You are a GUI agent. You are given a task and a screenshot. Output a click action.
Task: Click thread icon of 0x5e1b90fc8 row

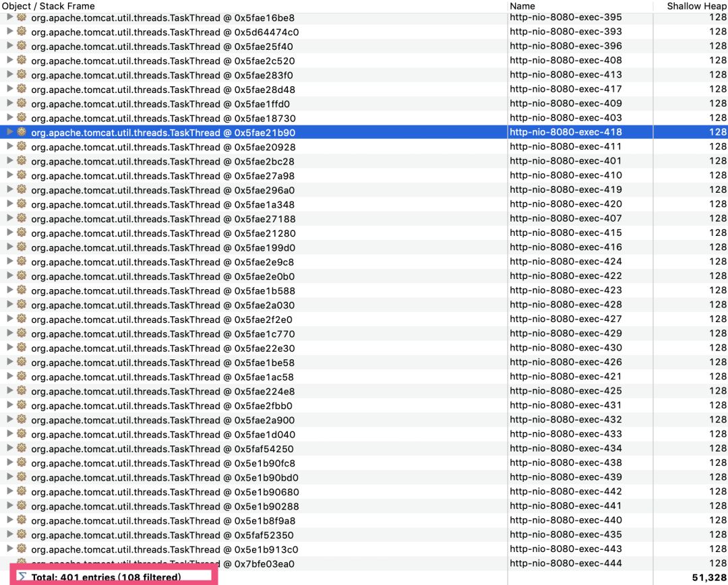(x=22, y=463)
